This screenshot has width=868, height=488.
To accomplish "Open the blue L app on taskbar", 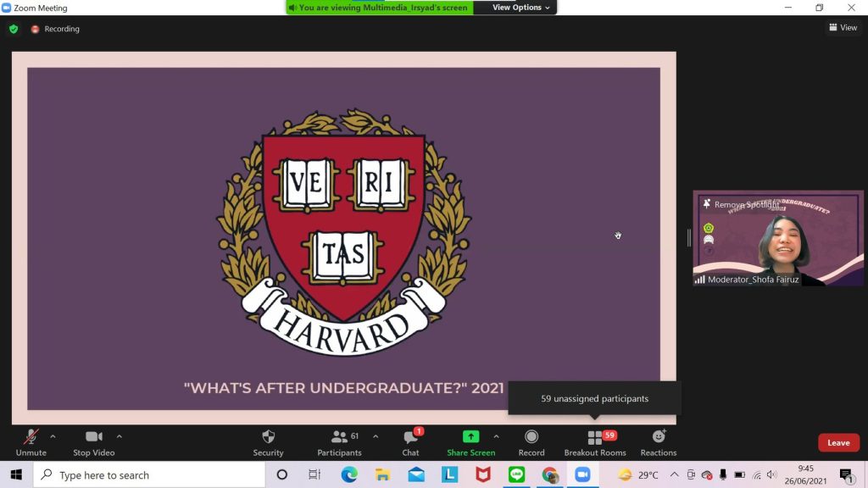I will pyautogui.click(x=449, y=474).
